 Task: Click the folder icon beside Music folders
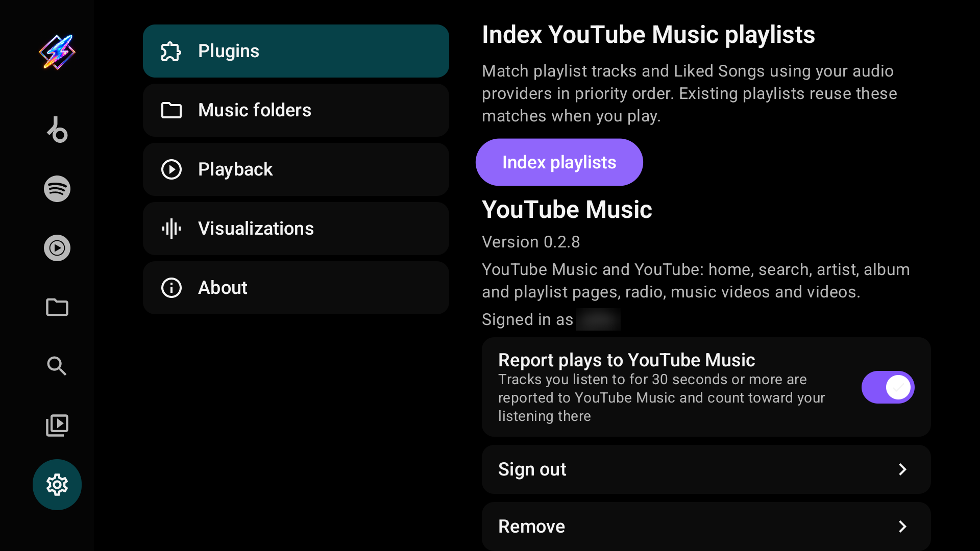[x=171, y=110]
